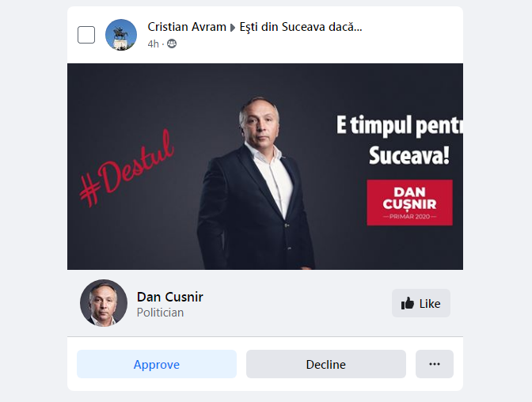
Task: Click the red Dan Cușnir Primar 2020 badge
Action: pyautogui.click(x=409, y=203)
